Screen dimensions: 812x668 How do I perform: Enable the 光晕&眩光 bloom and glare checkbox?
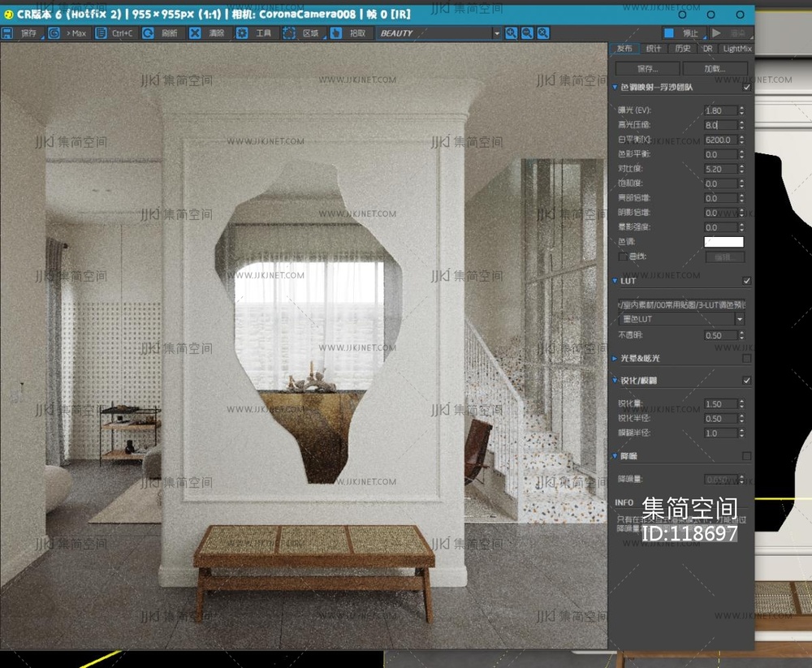click(746, 358)
